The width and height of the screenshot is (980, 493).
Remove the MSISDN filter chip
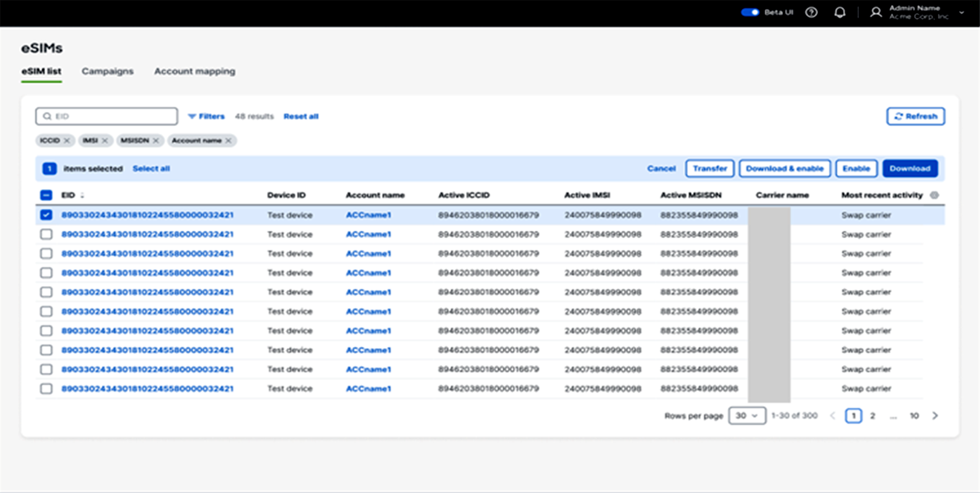click(156, 141)
